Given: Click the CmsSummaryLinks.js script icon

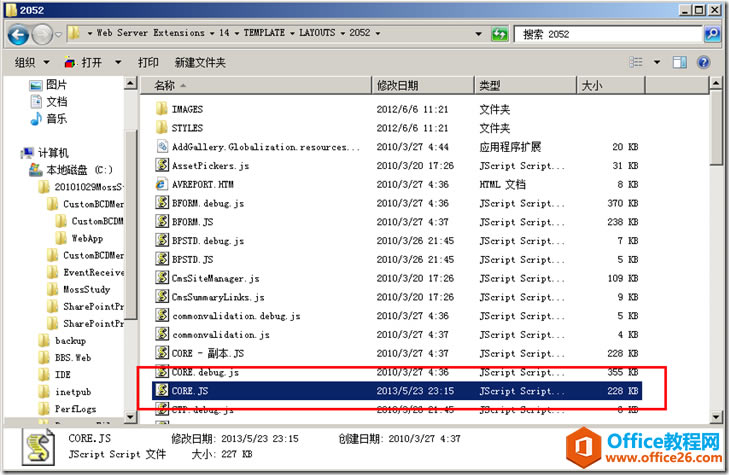Looking at the screenshot, I should (161, 297).
